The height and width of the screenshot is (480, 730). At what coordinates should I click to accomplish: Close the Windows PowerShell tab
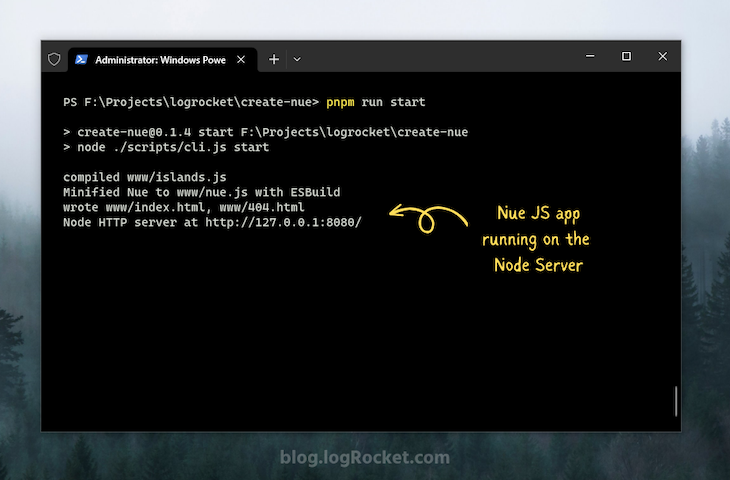(x=239, y=59)
